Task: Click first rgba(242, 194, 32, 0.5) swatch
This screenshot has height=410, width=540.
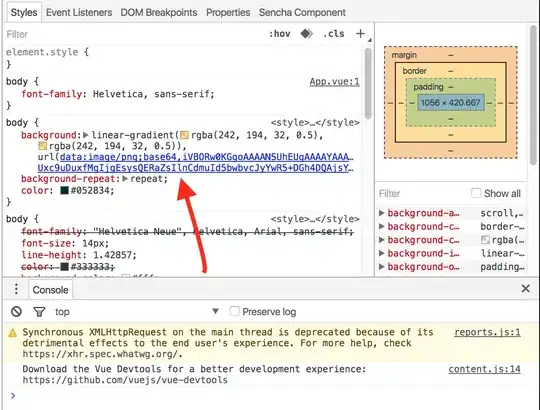Action: [185, 135]
